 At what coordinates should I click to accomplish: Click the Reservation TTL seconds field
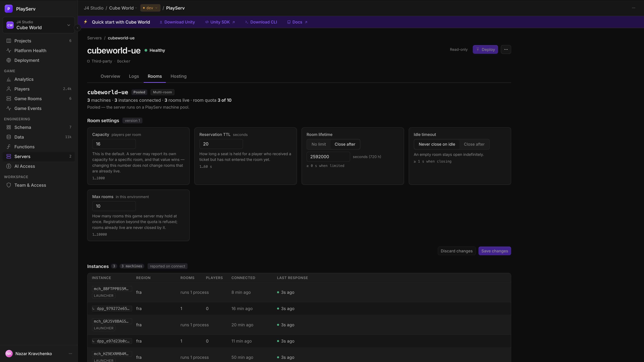pos(221,144)
